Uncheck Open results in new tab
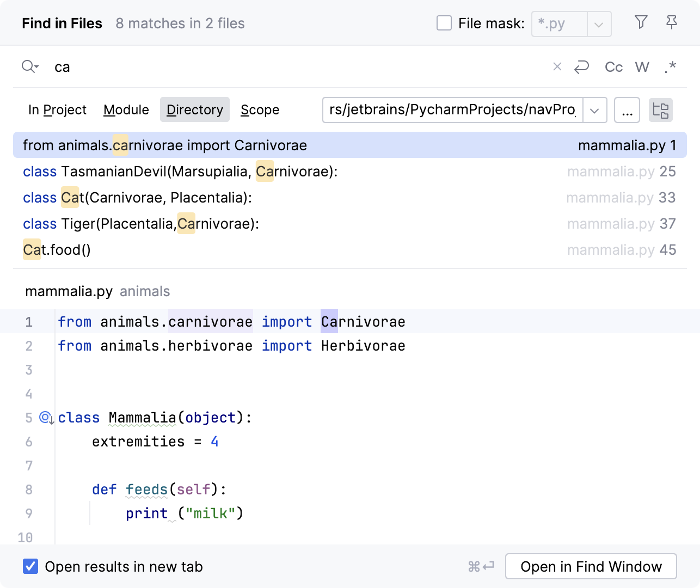 tap(30, 566)
